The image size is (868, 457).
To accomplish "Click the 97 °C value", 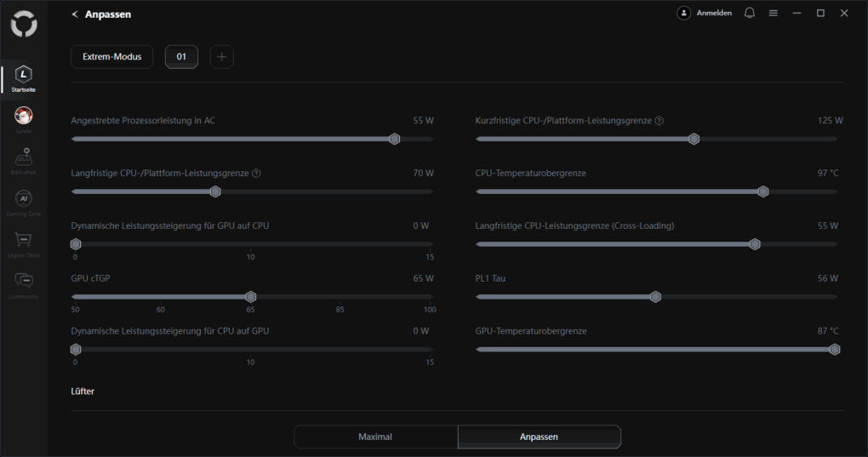I will point(828,173).
